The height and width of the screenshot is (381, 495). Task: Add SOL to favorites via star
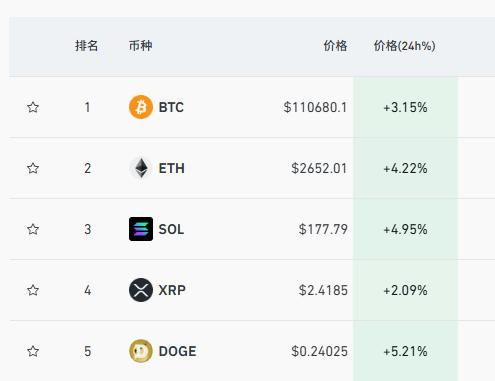(x=33, y=229)
